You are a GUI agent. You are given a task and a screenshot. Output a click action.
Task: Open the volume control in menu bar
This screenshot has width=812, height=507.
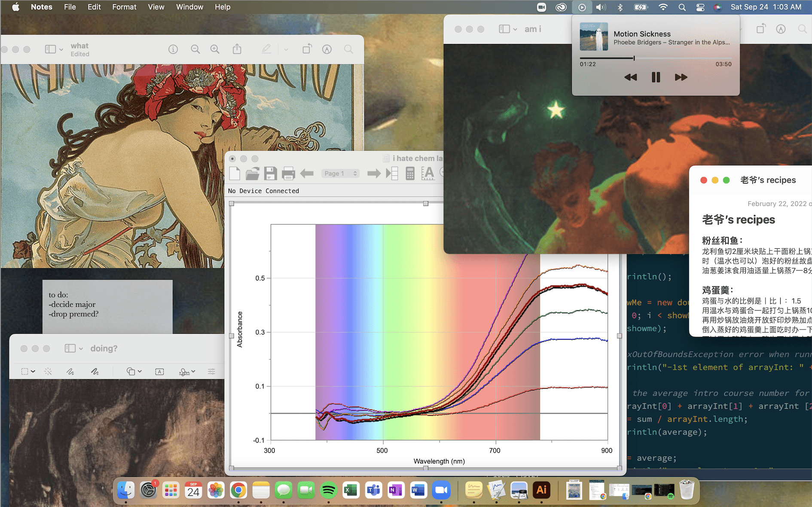point(601,7)
